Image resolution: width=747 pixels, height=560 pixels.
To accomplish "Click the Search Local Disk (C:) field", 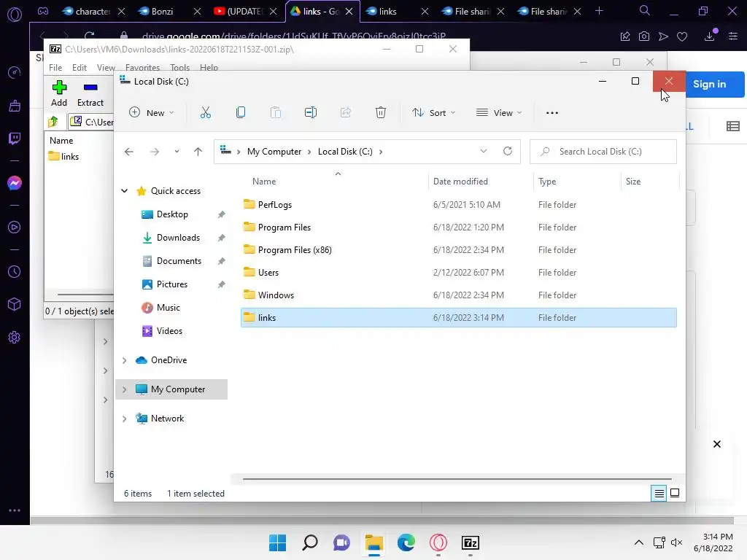I will 603,152.
